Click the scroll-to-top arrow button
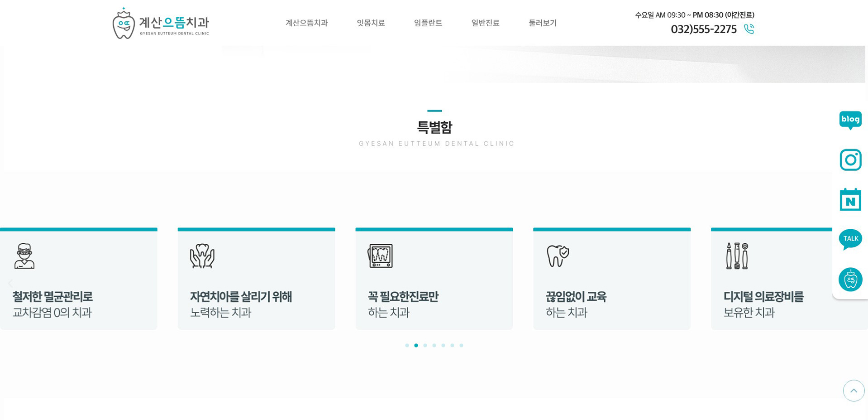Screen dimensions: 868x420 tap(854, 390)
